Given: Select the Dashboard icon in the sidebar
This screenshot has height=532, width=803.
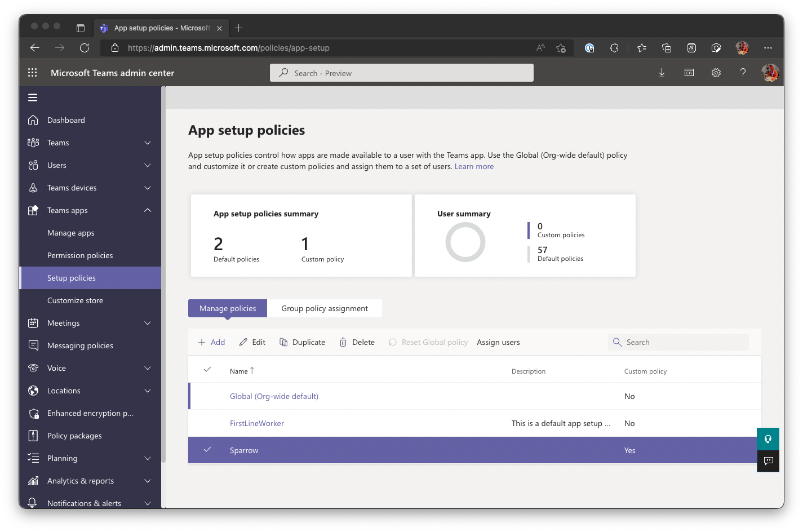Looking at the screenshot, I should coord(33,120).
